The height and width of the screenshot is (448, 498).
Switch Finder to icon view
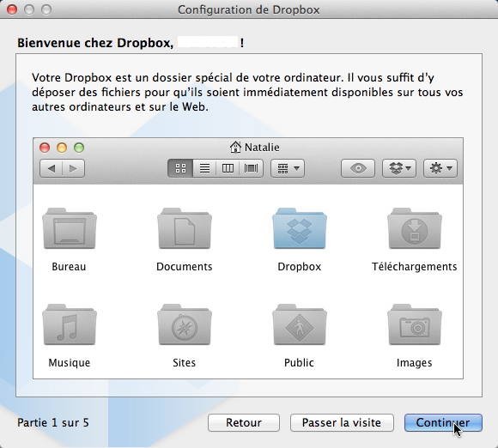tap(180, 168)
